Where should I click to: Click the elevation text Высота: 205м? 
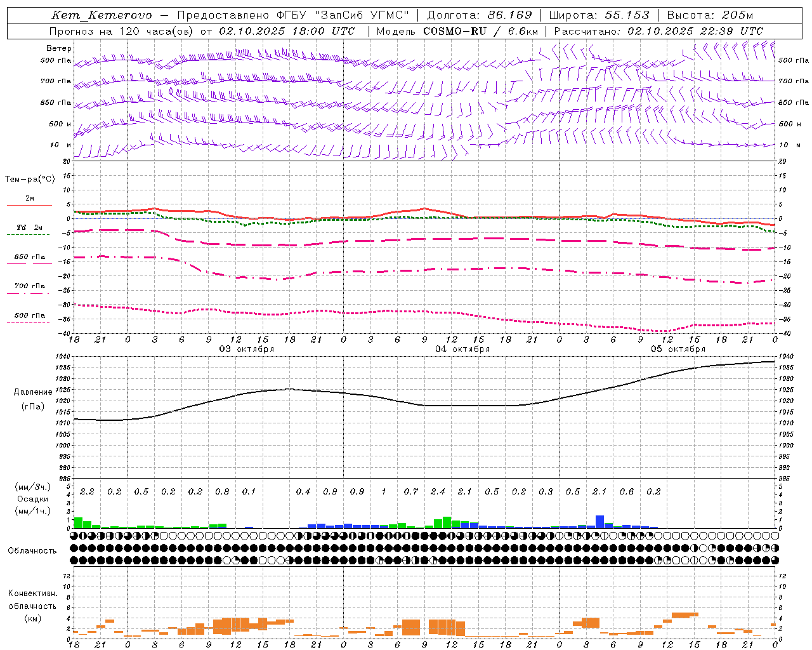[710, 15]
